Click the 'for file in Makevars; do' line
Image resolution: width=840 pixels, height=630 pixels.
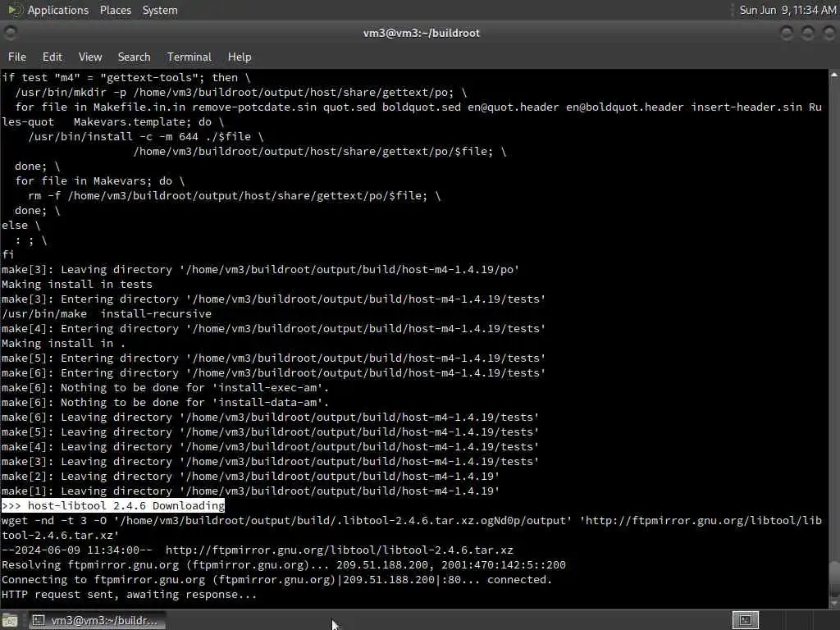[99, 181]
